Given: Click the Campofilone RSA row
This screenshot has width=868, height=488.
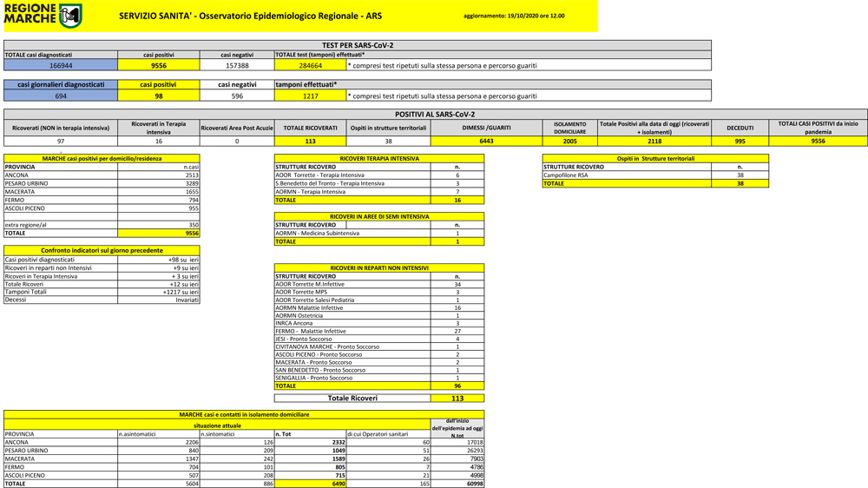Looking at the screenshot, I should click(x=566, y=175).
